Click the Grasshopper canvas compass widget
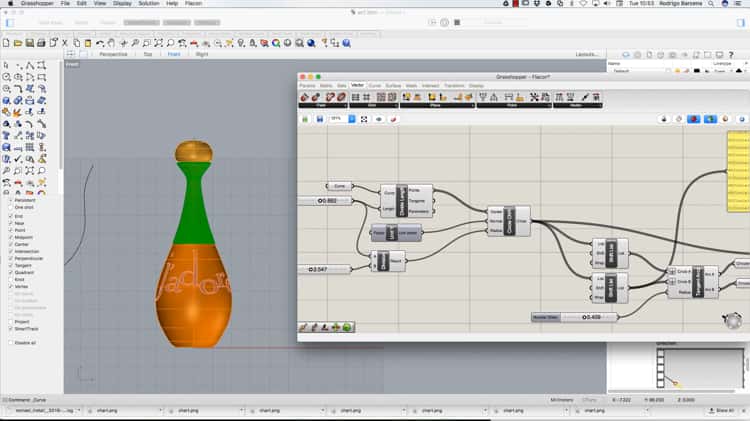Screen dimensions: 750x421 click(732, 321)
